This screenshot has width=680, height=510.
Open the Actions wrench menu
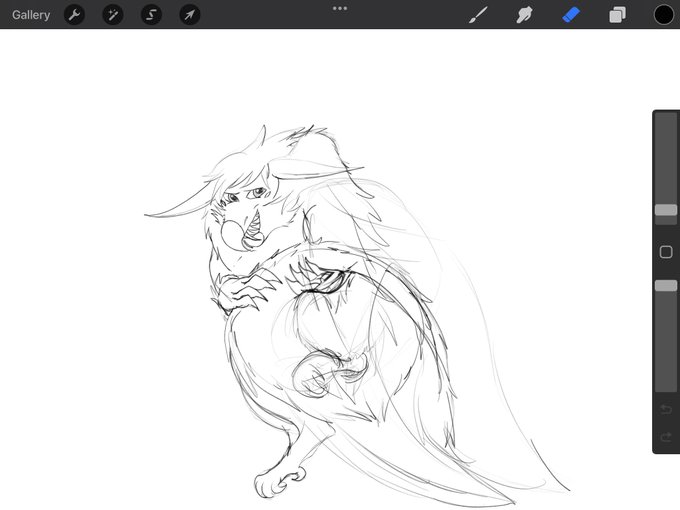74,15
